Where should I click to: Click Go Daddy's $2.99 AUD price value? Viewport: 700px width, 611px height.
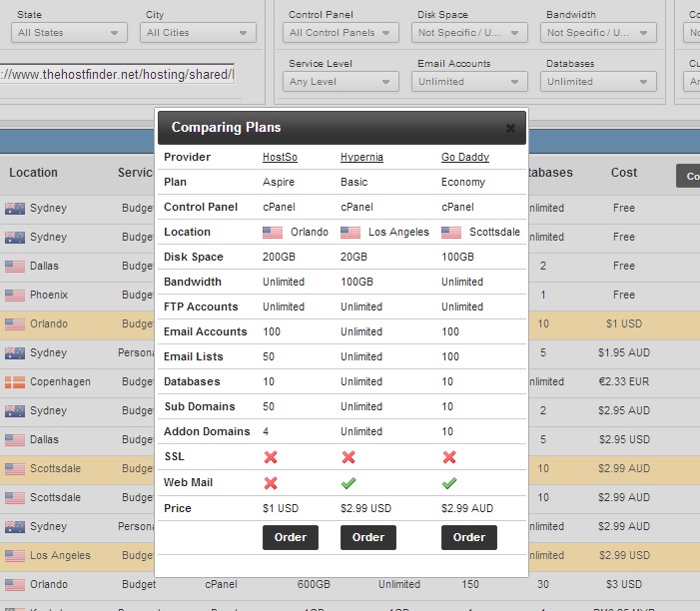(x=467, y=508)
